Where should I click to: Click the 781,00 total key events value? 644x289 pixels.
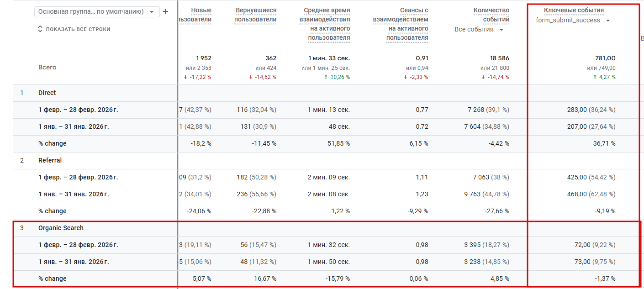pos(605,58)
